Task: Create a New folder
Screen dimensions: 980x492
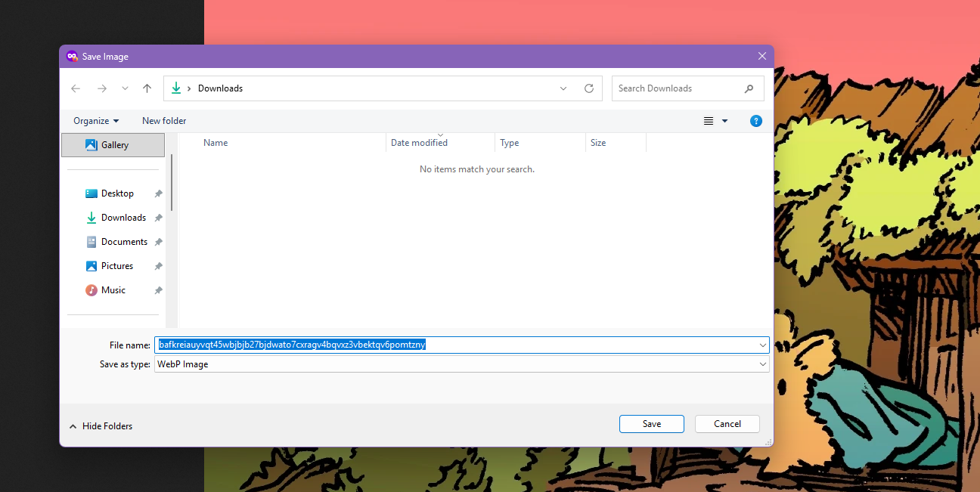Action: tap(164, 121)
